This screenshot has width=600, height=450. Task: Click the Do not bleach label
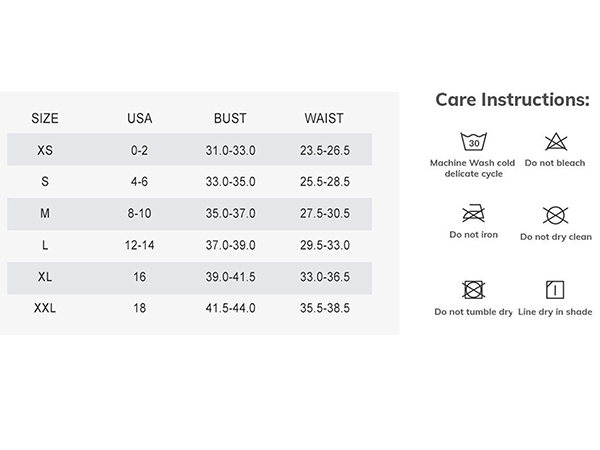(x=555, y=163)
